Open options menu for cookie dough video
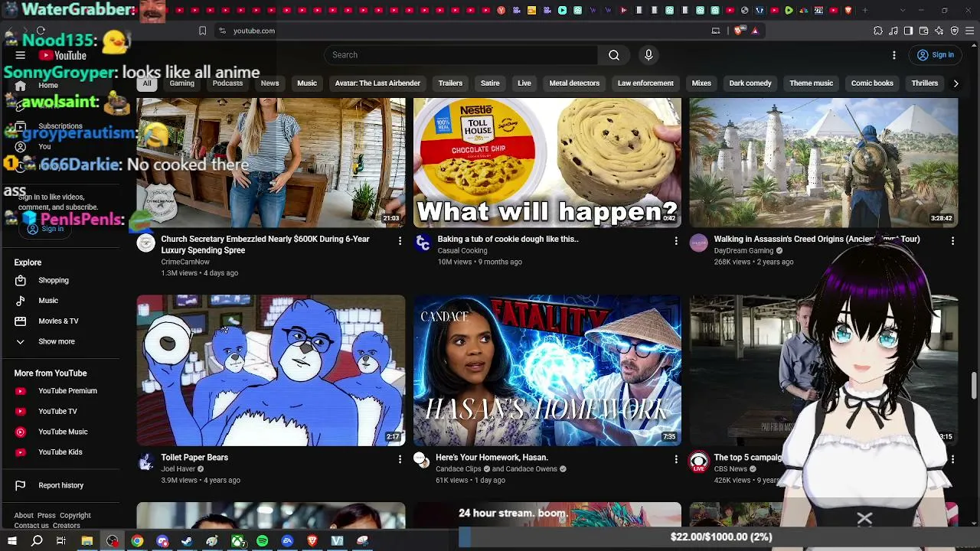 coord(676,241)
